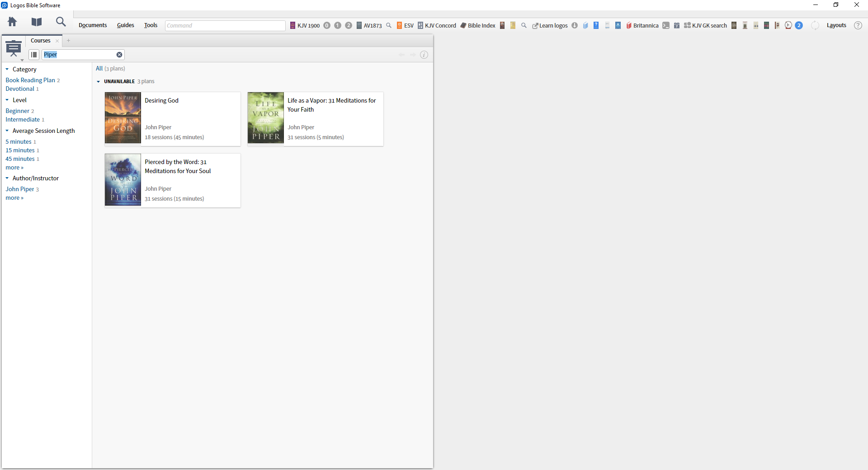Image resolution: width=868 pixels, height=470 pixels.
Task: Click the circled 1 shortcut icon
Action: pos(338,25)
